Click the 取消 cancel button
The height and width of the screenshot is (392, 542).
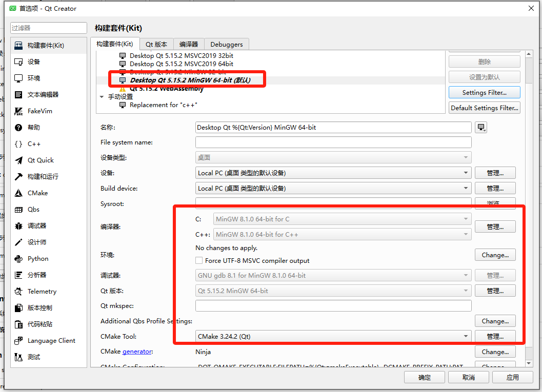pos(468,378)
